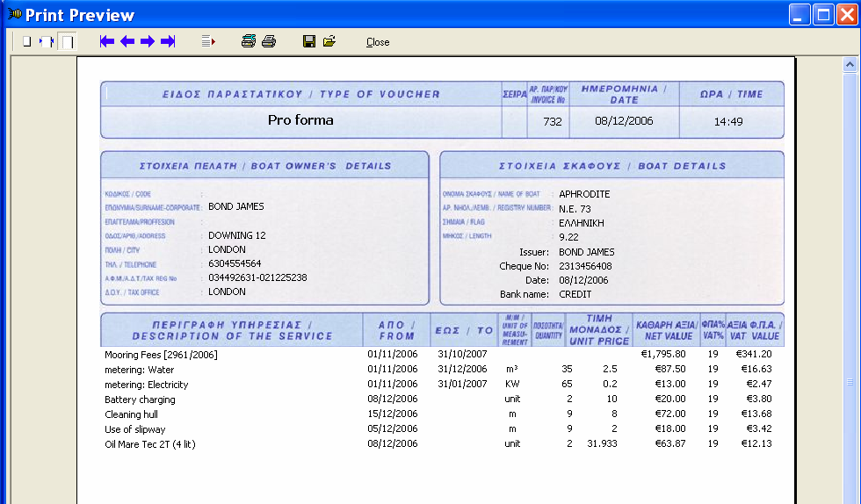Click bank name CREDIT

tap(575, 294)
